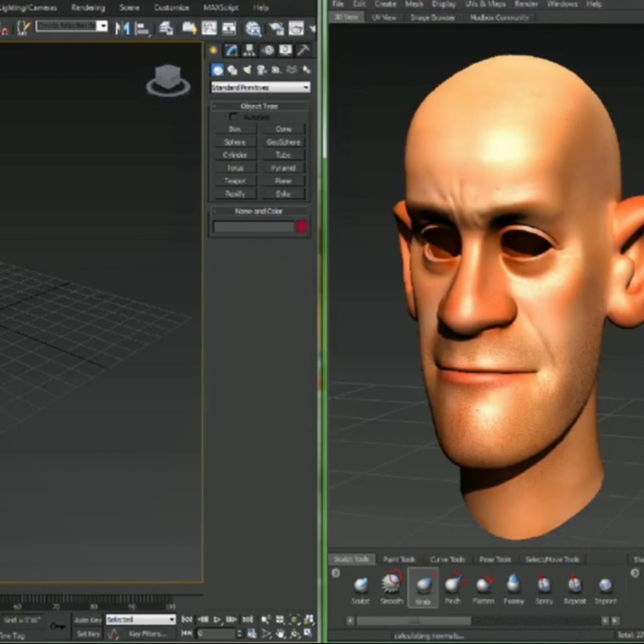Open the Modify panel tab icon
The image size is (644, 644).
231,50
